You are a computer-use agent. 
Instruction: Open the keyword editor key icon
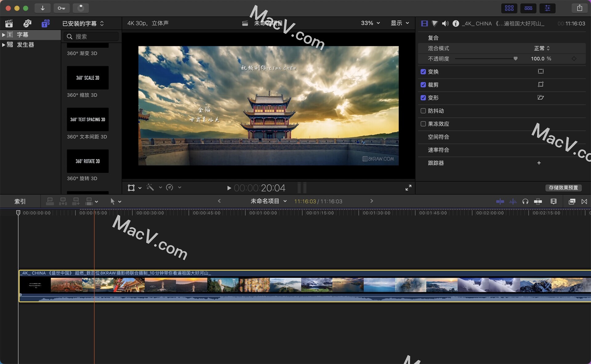(x=61, y=8)
